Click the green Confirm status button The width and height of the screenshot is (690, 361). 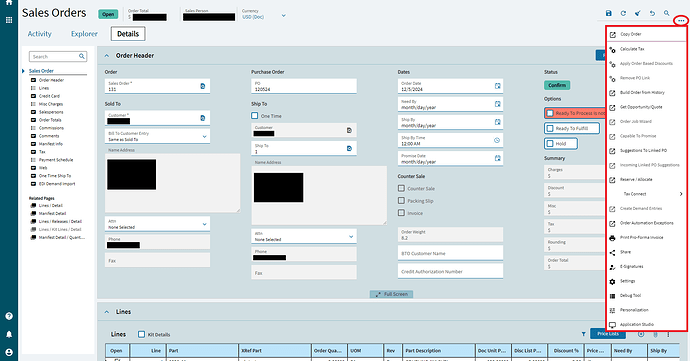[557, 85]
